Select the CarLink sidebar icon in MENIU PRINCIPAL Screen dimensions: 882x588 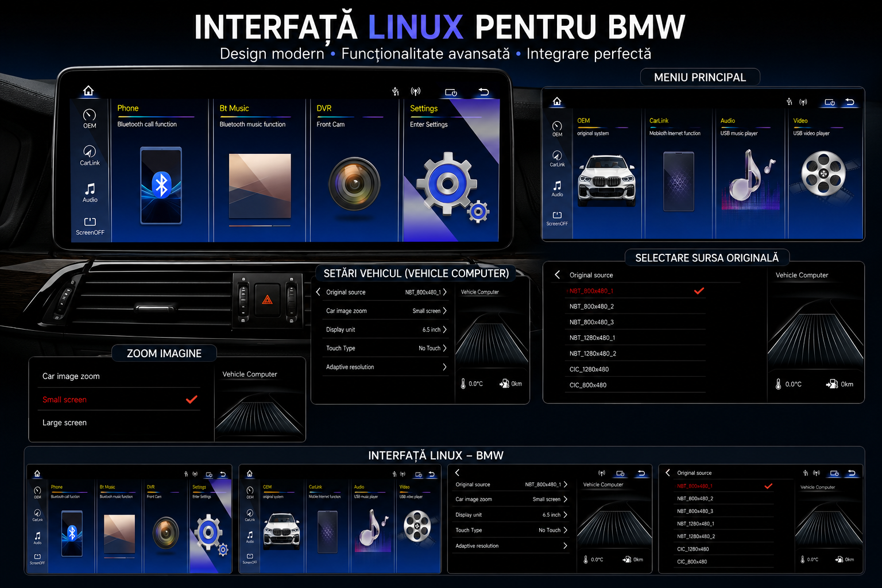click(x=557, y=159)
